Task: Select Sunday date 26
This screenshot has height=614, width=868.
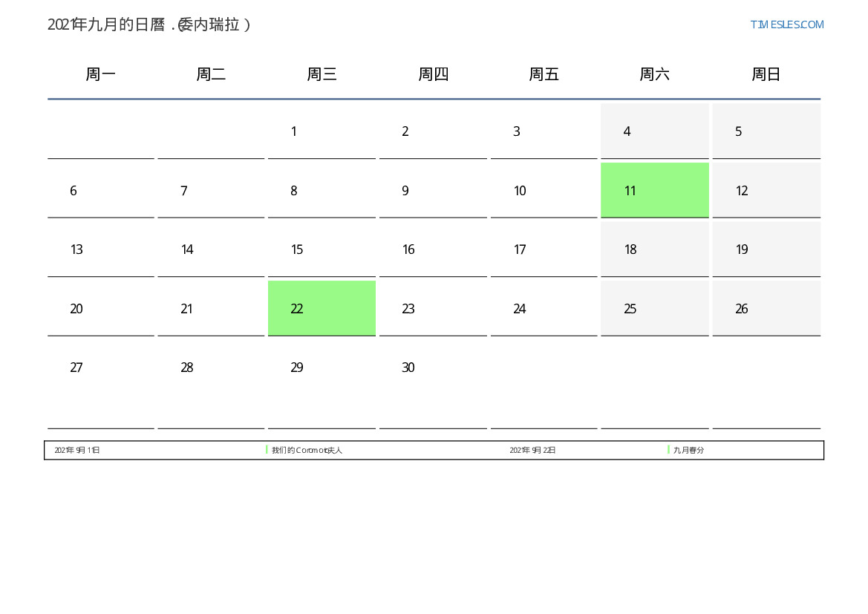Action: click(x=766, y=308)
